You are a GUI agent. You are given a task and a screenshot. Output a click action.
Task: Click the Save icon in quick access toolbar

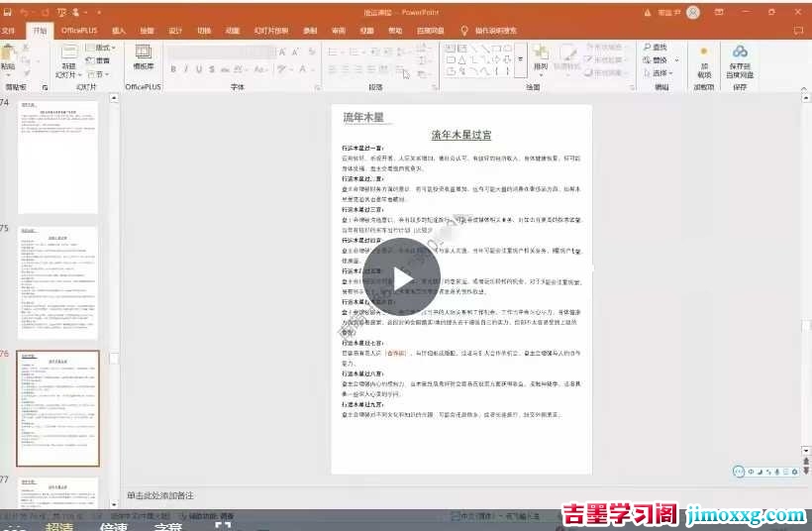coord(8,12)
